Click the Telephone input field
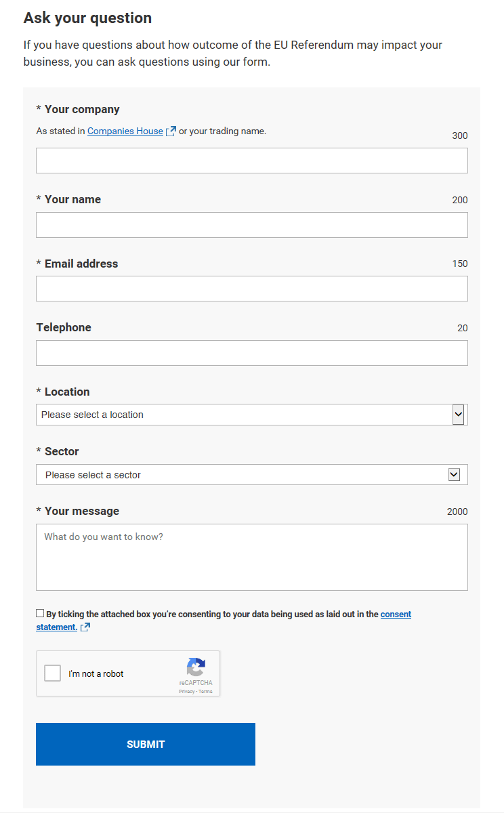The height and width of the screenshot is (813, 504). [x=252, y=353]
